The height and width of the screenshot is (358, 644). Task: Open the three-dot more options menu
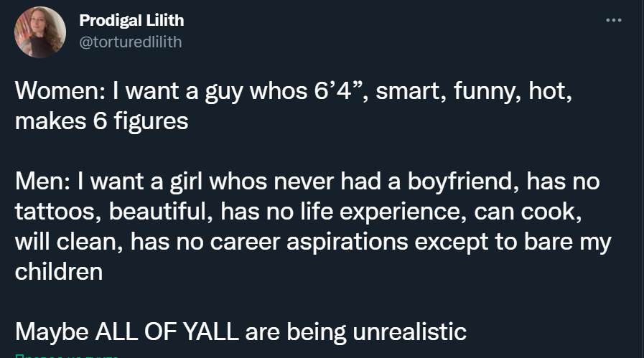click(x=614, y=20)
